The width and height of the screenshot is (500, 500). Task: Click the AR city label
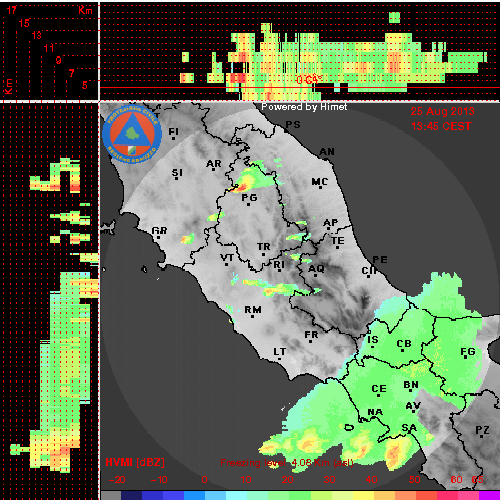coord(213,164)
